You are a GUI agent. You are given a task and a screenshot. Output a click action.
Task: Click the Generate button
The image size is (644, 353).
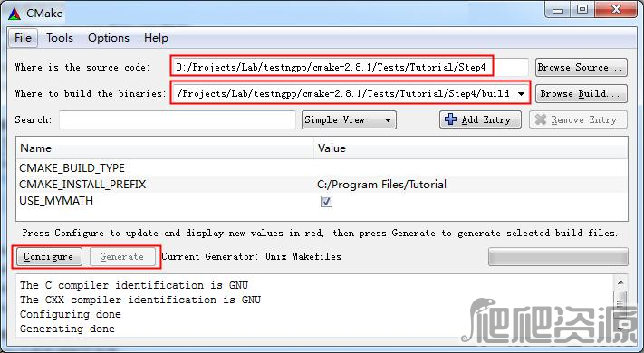[x=122, y=256]
